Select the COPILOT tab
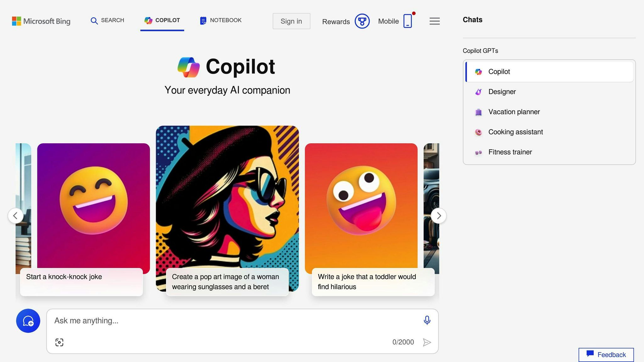This screenshot has height=362, width=644. [162, 20]
